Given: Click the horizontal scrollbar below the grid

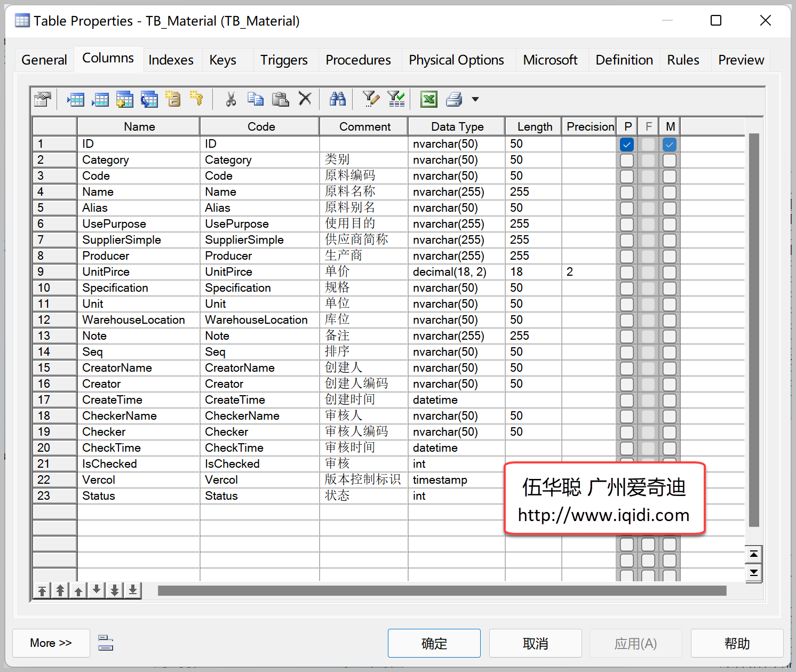Looking at the screenshot, I should coord(442,590).
